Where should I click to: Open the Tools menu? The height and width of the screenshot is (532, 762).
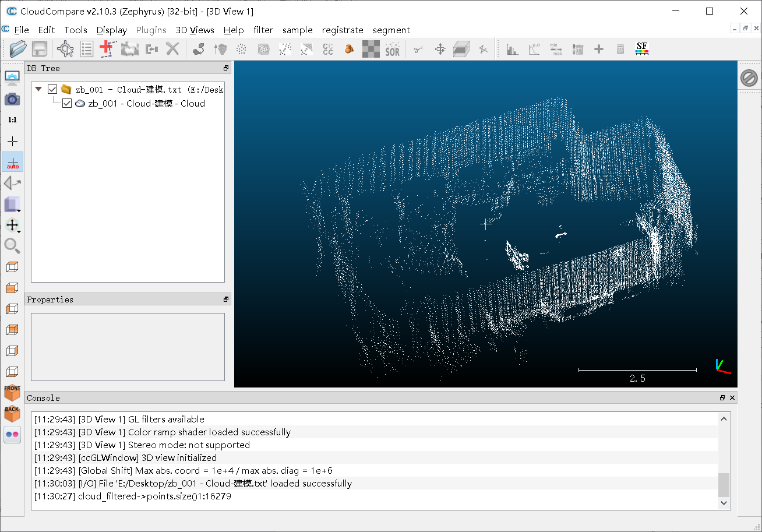click(76, 30)
